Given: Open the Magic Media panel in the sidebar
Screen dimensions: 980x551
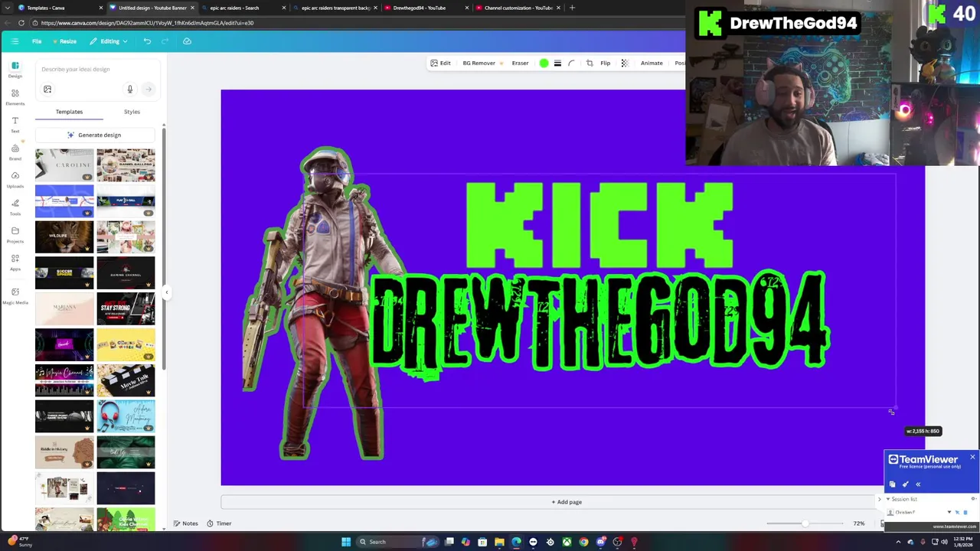Looking at the screenshot, I should coord(15,295).
